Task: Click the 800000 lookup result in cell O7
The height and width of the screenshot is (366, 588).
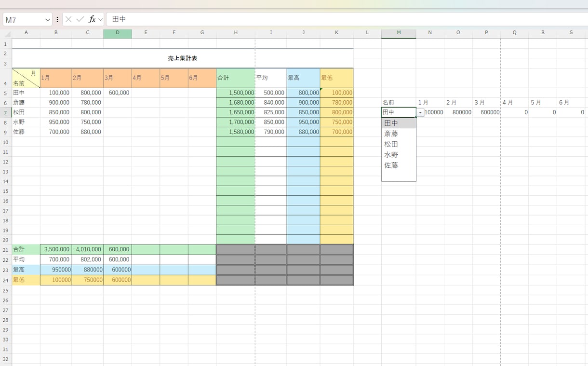Action: [458, 112]
